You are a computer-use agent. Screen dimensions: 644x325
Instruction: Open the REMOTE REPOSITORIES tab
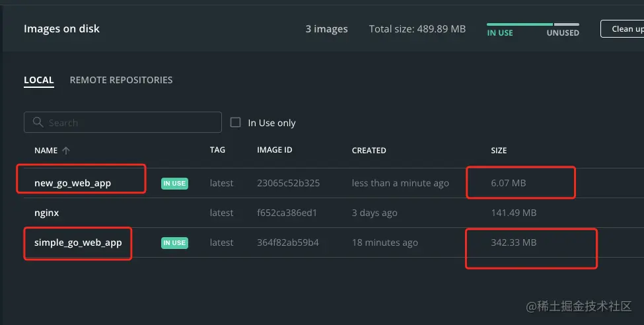pos(121,80)
